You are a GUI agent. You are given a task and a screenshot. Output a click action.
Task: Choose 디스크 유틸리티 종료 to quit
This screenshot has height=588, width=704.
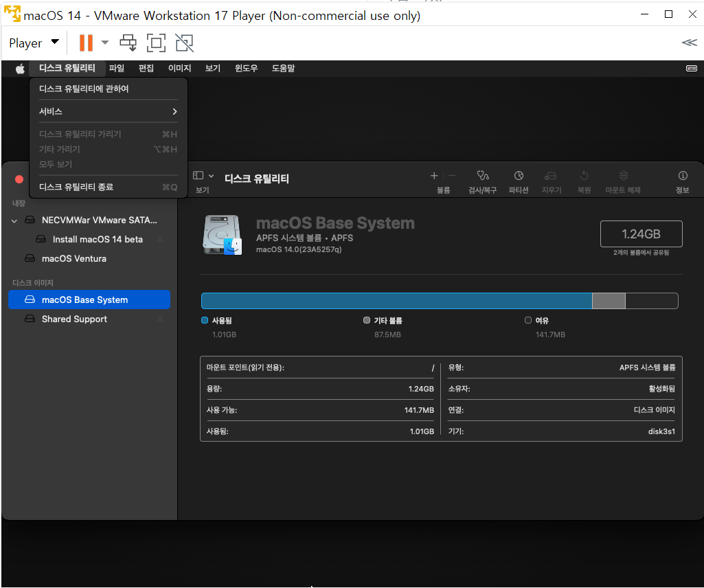[109, 187]
